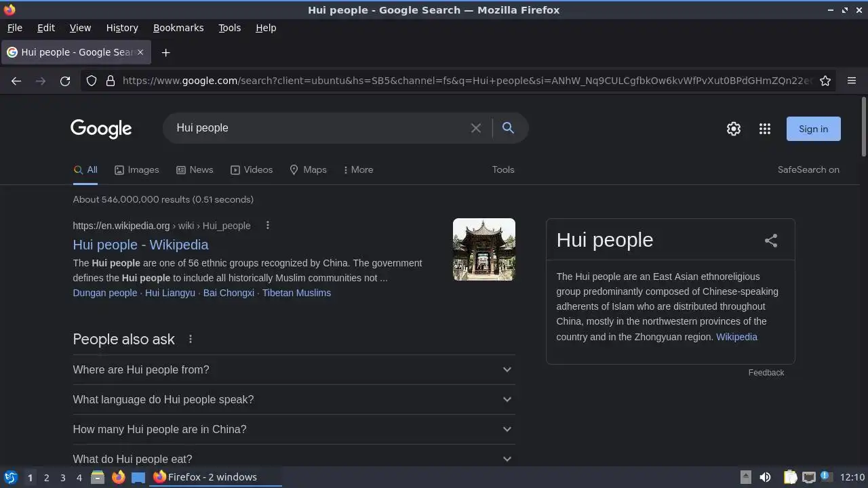868x488 pixels.
Task: Switch to workspace 3 in taskbar
Action: [62, 477]
